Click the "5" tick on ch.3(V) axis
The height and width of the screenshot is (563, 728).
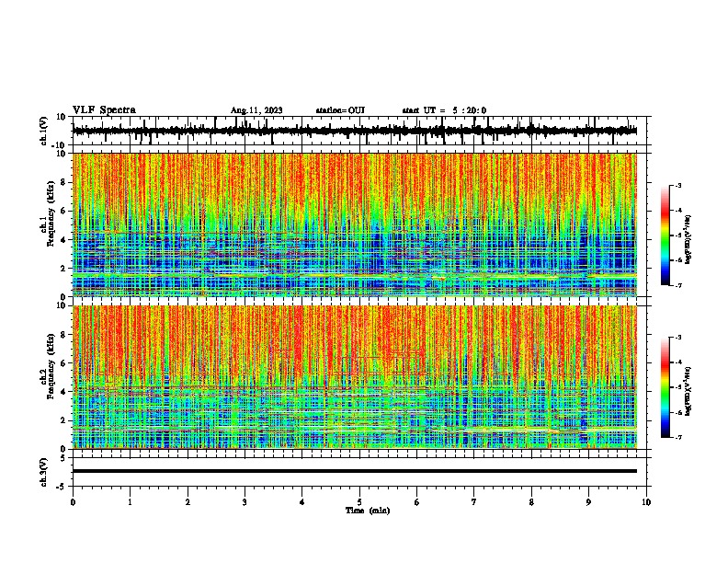click(63, 458)
